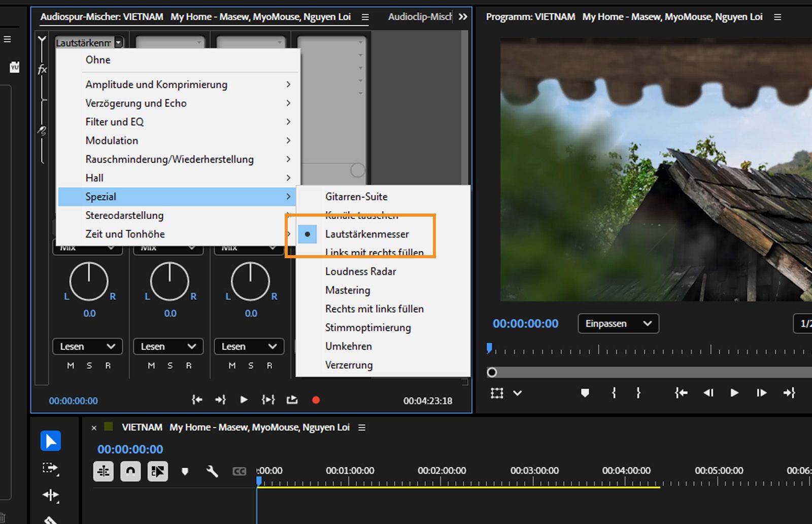Select Lautstärkenmesser in the Spezial submenu
This screenshot has width=812, height=524.
tap(383, 234)
